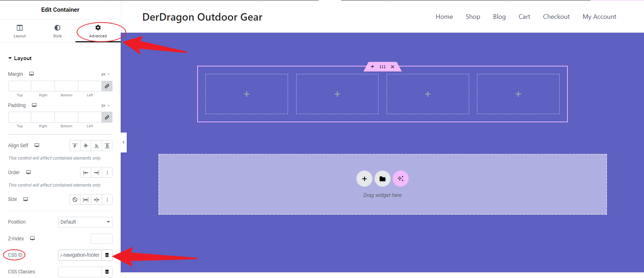
Task: Toggle Padding linked values
Action: 107,117
